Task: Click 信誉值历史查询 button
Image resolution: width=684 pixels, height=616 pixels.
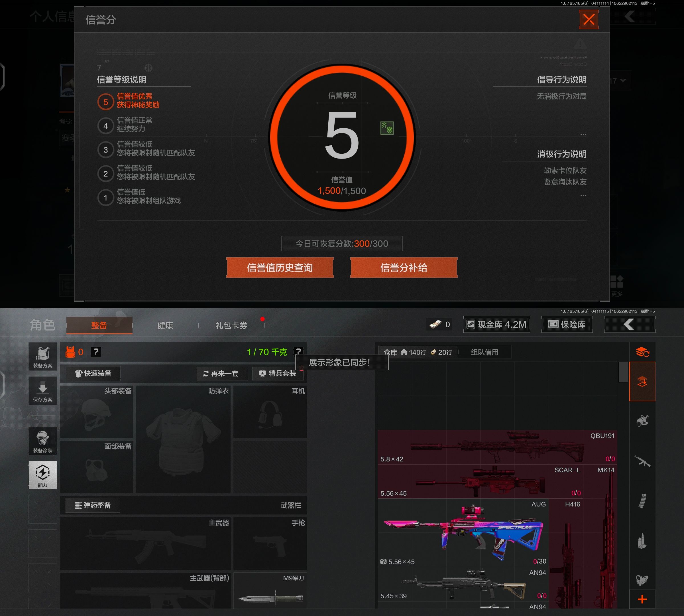Action: (x=280, y=268)
